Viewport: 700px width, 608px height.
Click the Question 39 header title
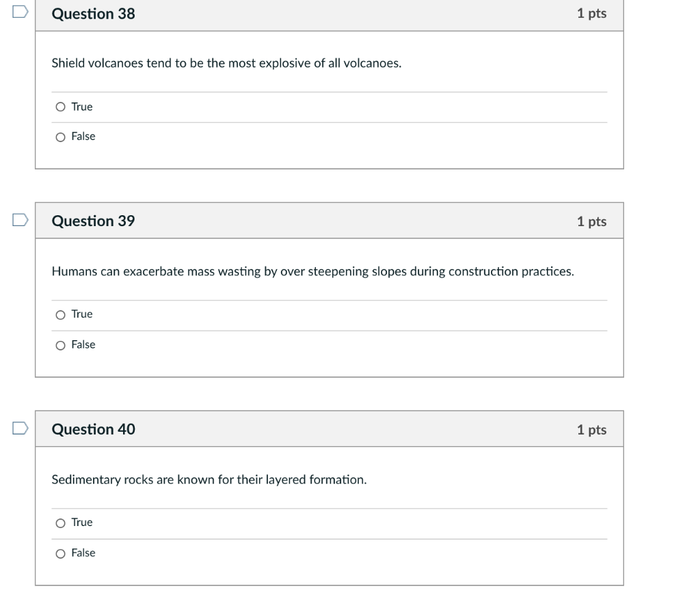click(x=93, y=221)
